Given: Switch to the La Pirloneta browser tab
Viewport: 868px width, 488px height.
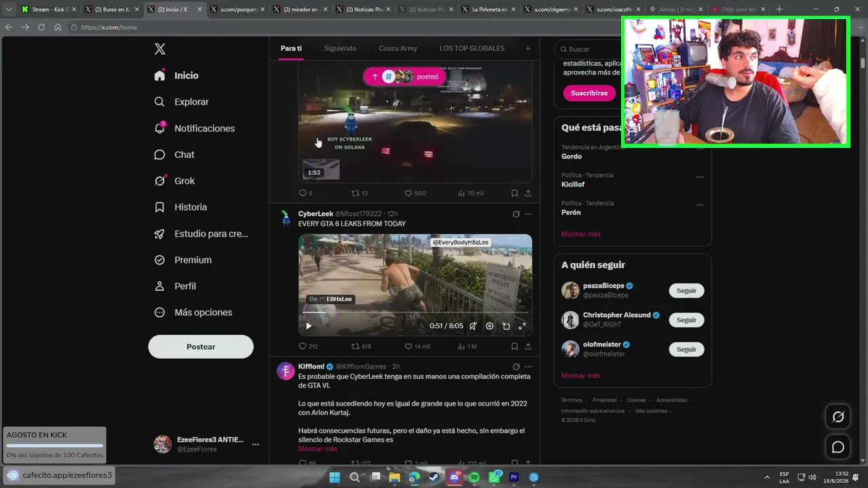Looking at the screenshot, I should click(490, 9).
